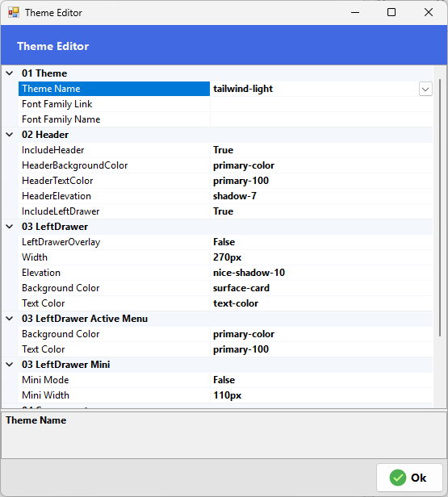The image size is (448, 497).
Task: Click the False value of Mini Mode
Action: (x=224, y=380)
